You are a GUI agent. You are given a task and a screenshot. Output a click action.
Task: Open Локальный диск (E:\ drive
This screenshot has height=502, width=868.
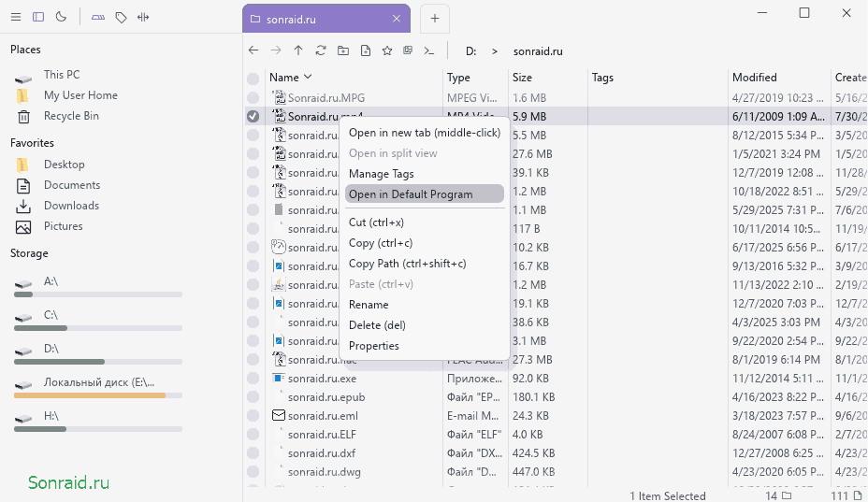coord(98,382)
